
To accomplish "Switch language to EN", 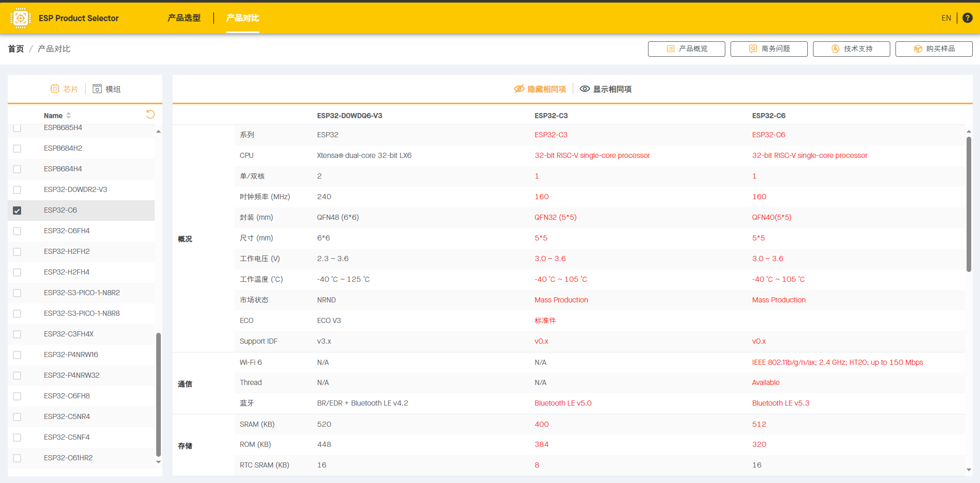I will (x=946, y=18).
